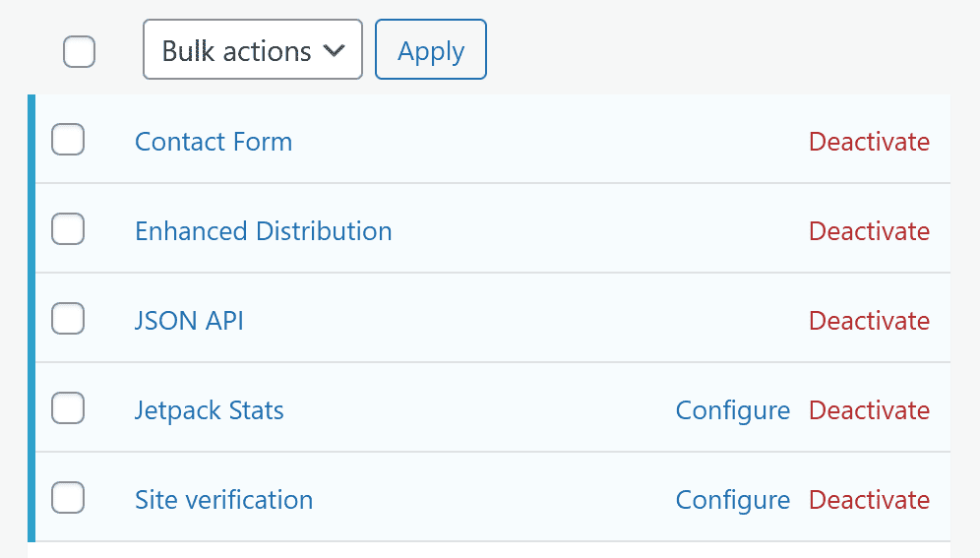This screenshot has width=980, height=558.
Task: Open the Bulk actions dropdown
Action: point(253,49)
